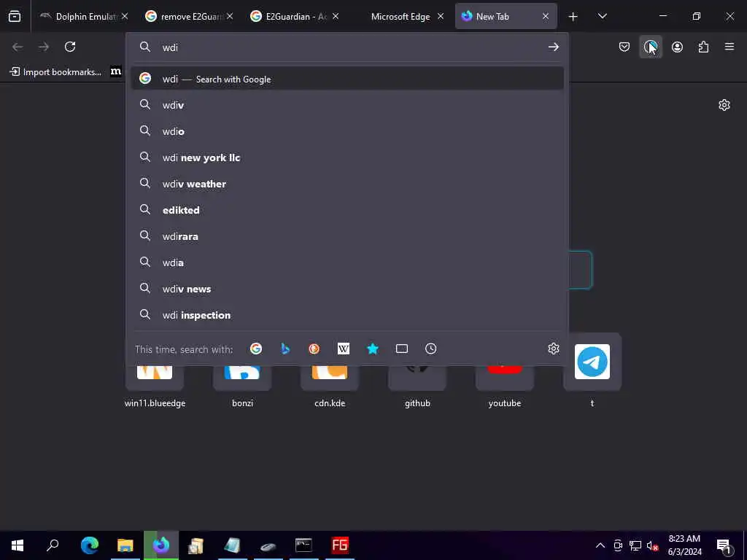Viewport: 747px width, 560px height.
Task: Pick 'wdi new york llc' suggestion
Action: 347,157
